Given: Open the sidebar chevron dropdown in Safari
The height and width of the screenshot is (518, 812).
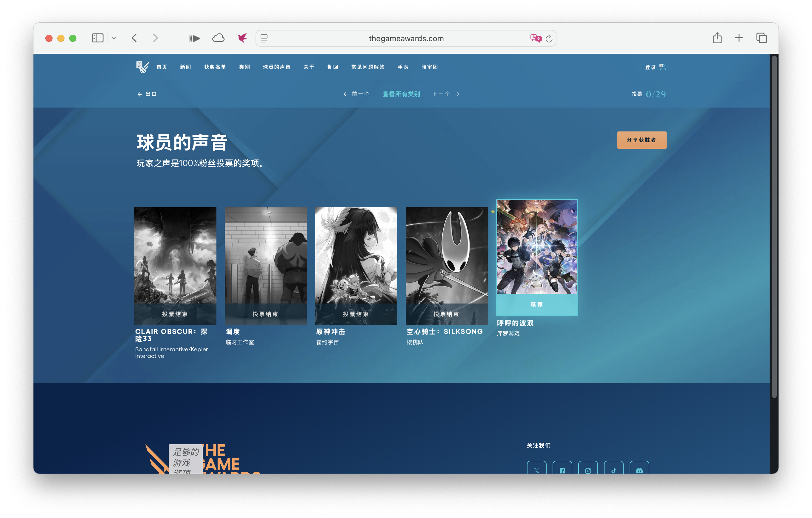Looking at the screenshot, I should click(114, 38).
